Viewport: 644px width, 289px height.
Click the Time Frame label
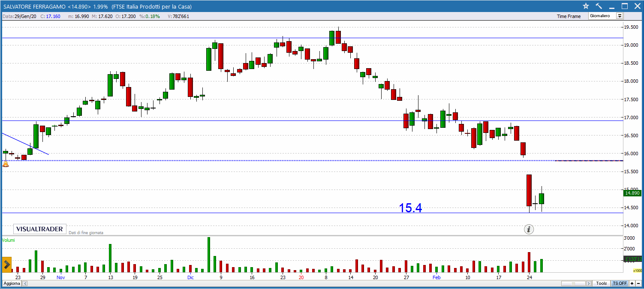(569, 16)
